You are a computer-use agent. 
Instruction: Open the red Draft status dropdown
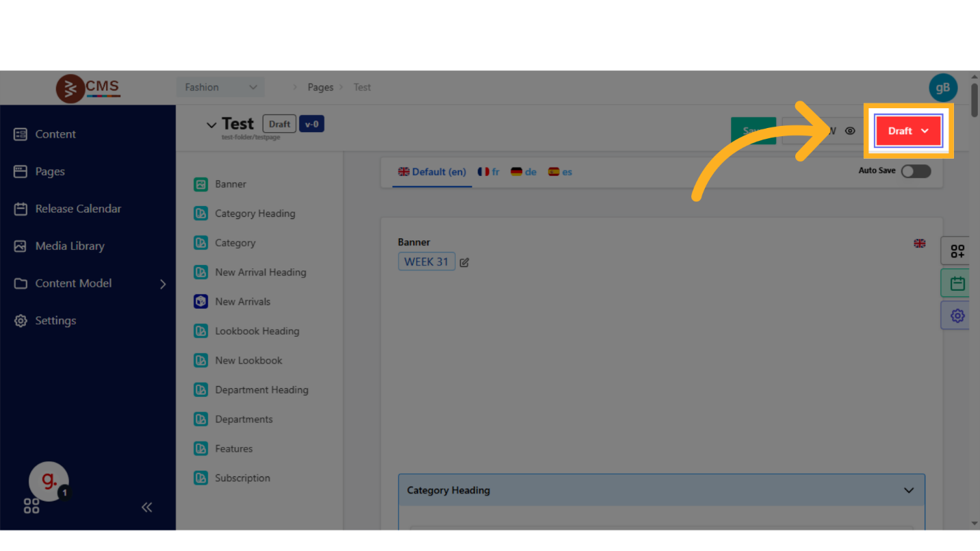pos(908,131)
